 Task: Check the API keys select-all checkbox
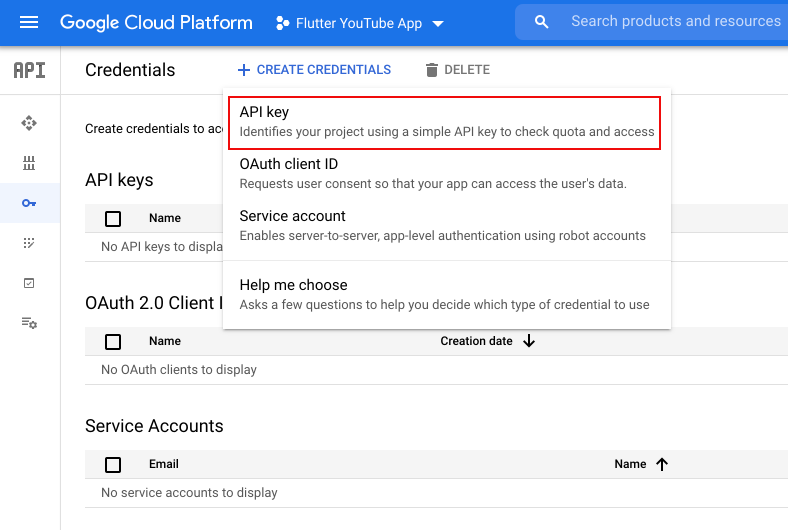coord(113,218)
